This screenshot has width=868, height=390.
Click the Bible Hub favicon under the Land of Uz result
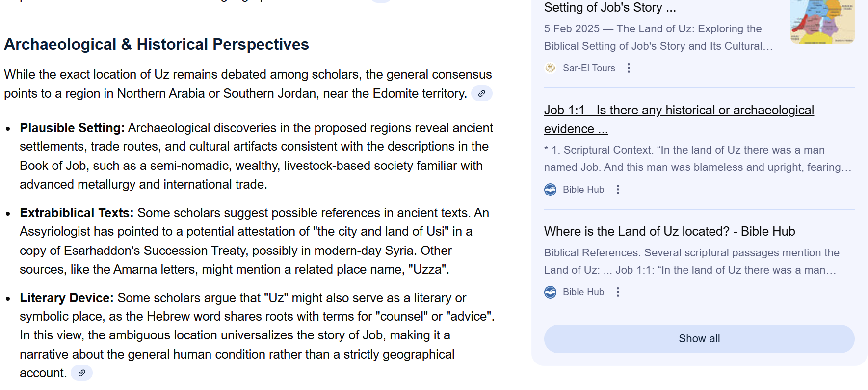click(550, 292)
